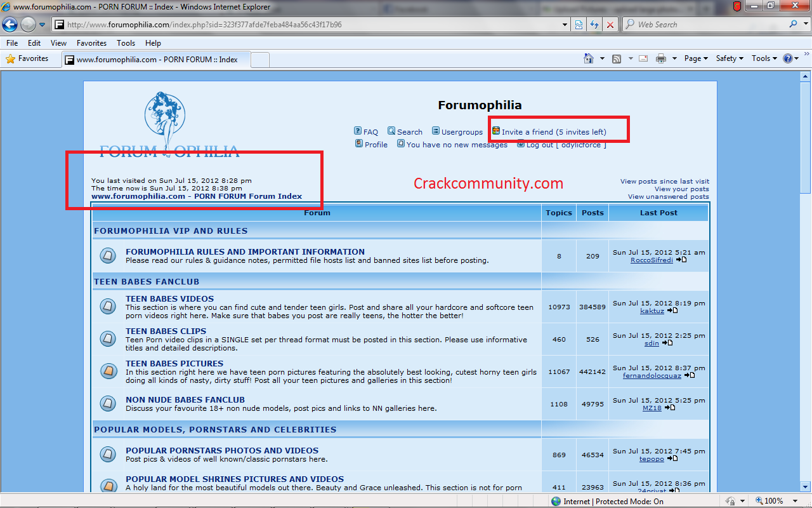Screen dimensions: 812x508
Task: Open the command bar Tools dropdown
Action: click(x=764, y=58)
